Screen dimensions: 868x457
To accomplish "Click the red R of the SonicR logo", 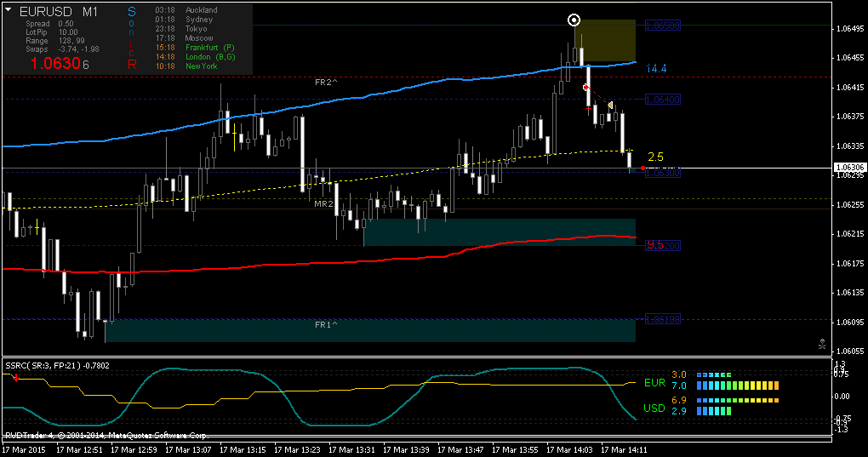I will (x=132, y=65).
